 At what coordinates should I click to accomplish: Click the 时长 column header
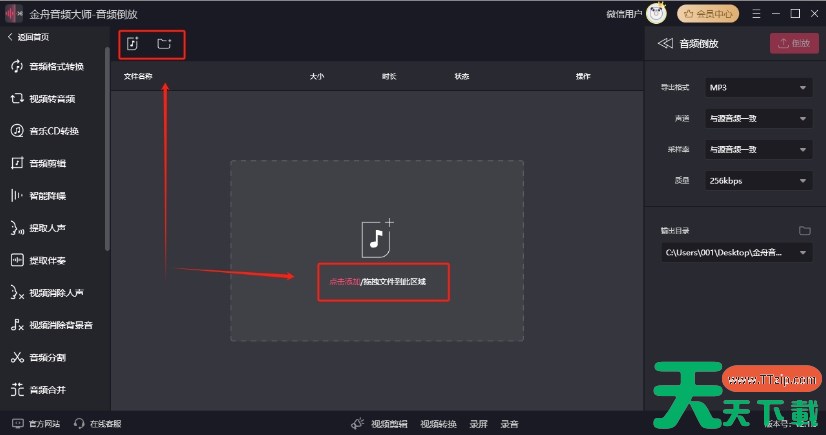[389, 76]
